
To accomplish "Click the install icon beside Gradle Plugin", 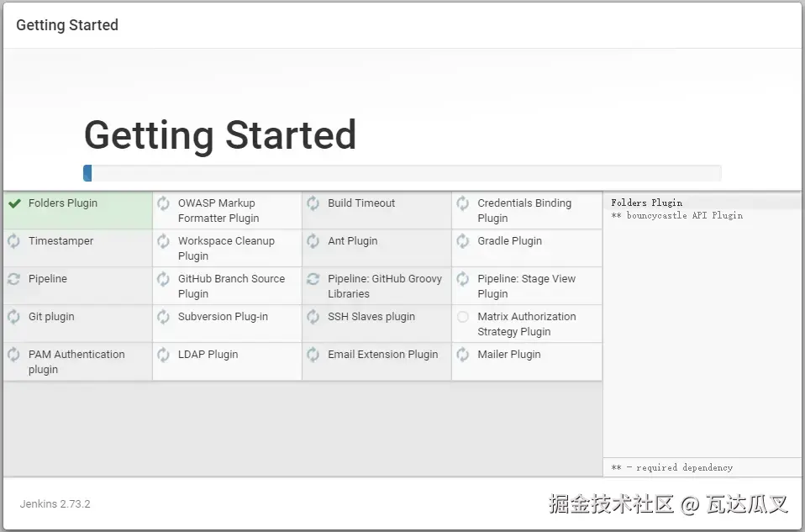I will click(x=462, y=240).
